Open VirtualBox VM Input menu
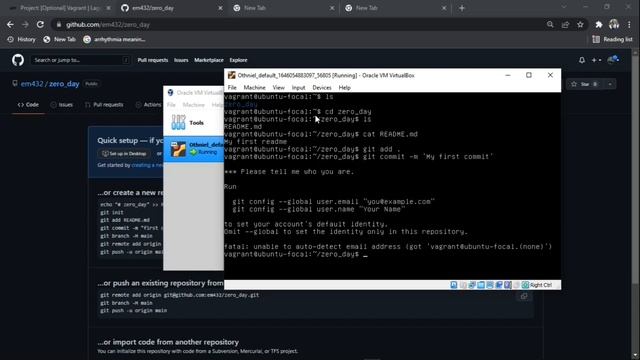 click(x=298, y=88)
